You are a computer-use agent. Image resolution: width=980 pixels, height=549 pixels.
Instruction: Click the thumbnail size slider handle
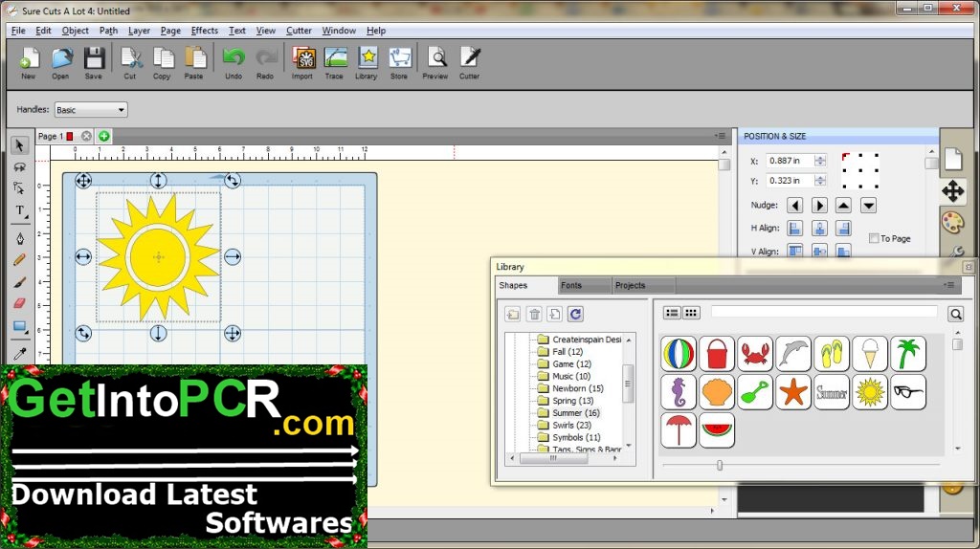click(720, 465)
